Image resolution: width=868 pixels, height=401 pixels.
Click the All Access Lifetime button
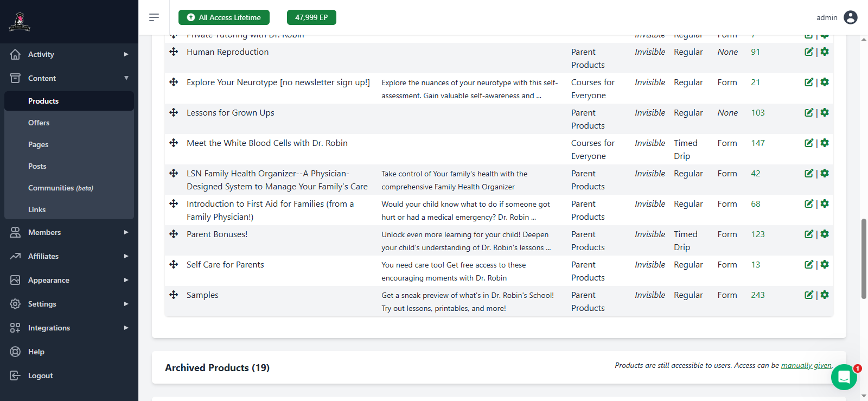coord(224,17)
